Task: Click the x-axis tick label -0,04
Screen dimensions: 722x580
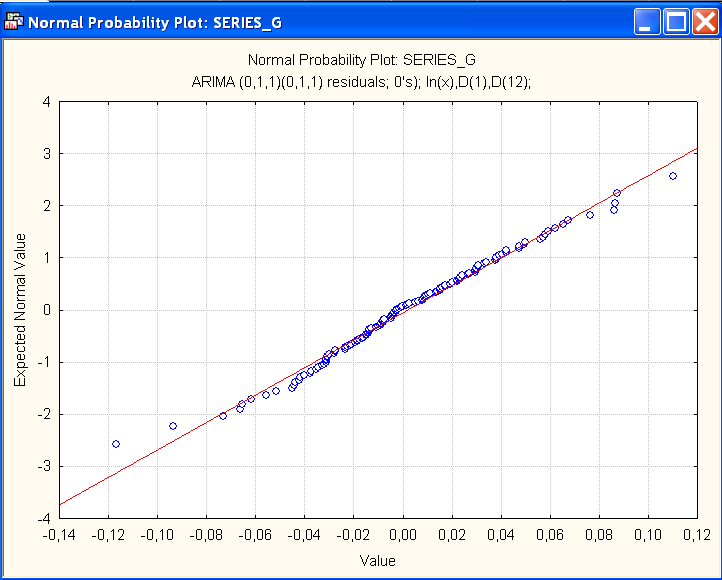Action: 304,535
